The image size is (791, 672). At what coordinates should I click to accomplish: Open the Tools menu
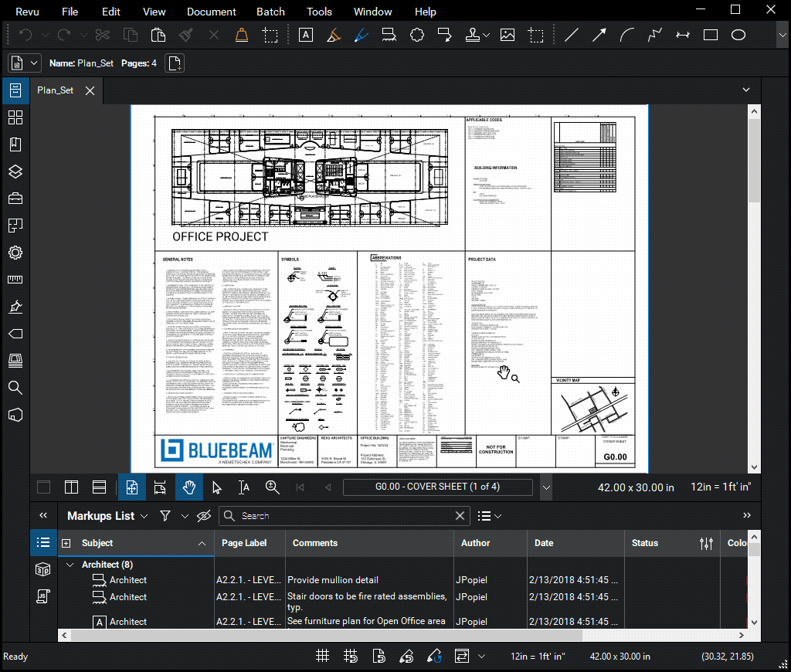click(319, 11)
